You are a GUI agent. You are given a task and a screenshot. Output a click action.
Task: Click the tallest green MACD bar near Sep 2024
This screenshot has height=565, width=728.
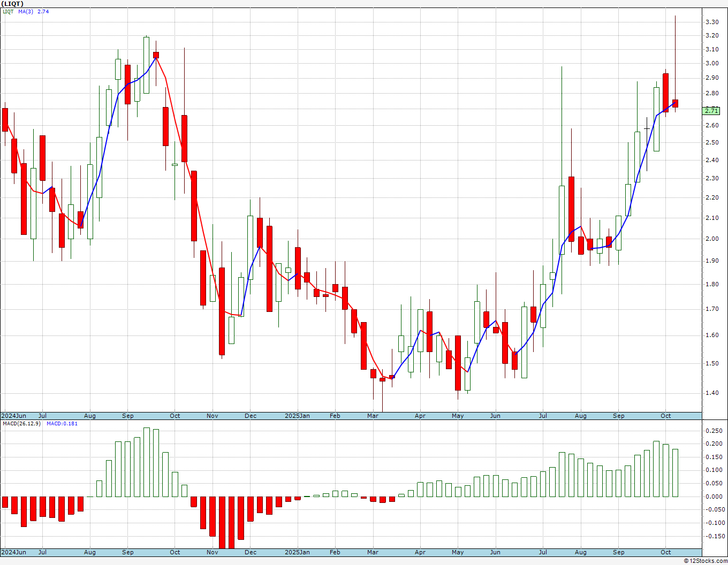click(x=147, y=462)
